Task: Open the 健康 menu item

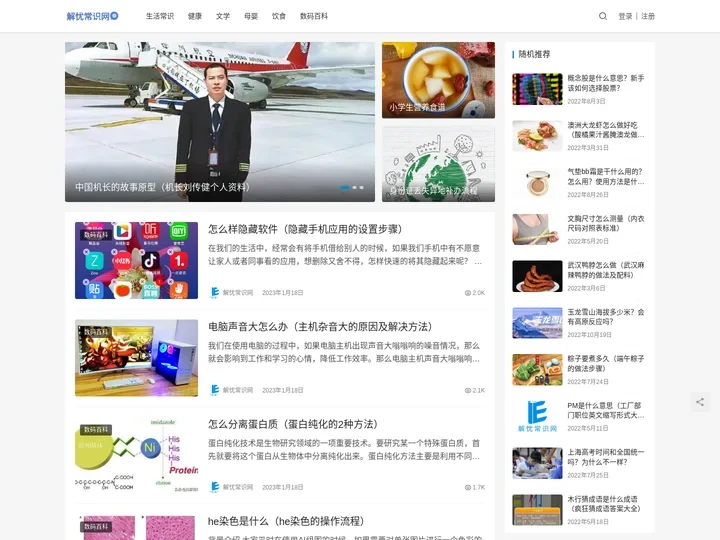Action: click(x=195, y=16)
